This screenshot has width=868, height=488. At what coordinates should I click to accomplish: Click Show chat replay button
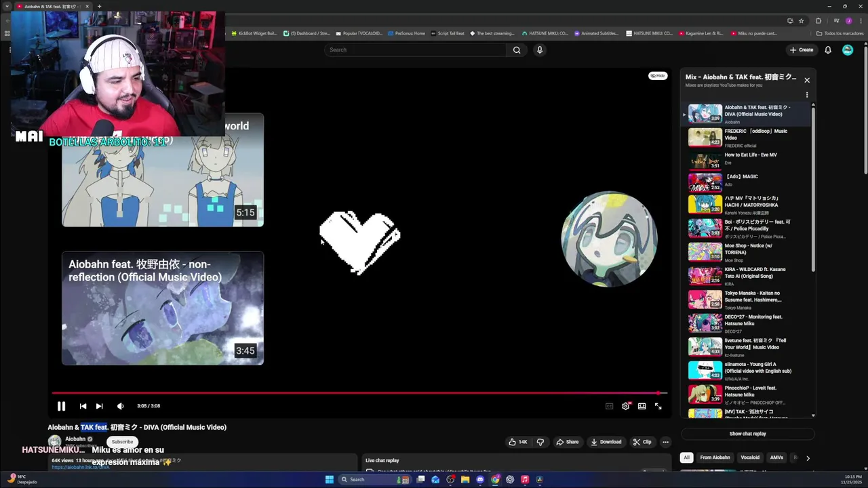click(x=748, y=434)
